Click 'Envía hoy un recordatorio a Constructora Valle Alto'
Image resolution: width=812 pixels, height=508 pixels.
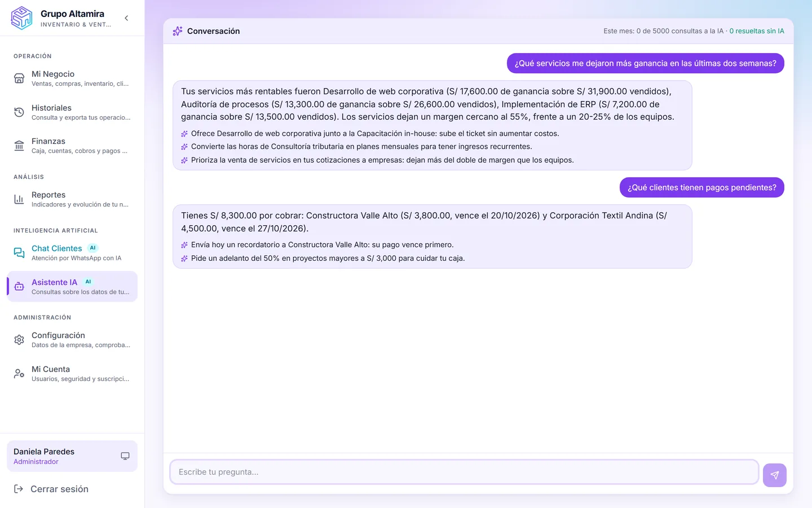pyautogui.click(x=323, y=245)
